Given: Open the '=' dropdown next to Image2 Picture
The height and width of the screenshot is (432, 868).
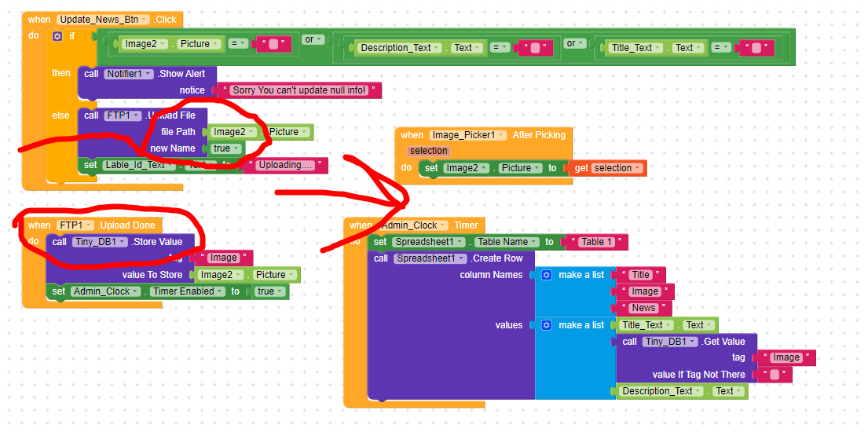Looking at the screenshot, I should pyautogui.click(x=237, y=44).
